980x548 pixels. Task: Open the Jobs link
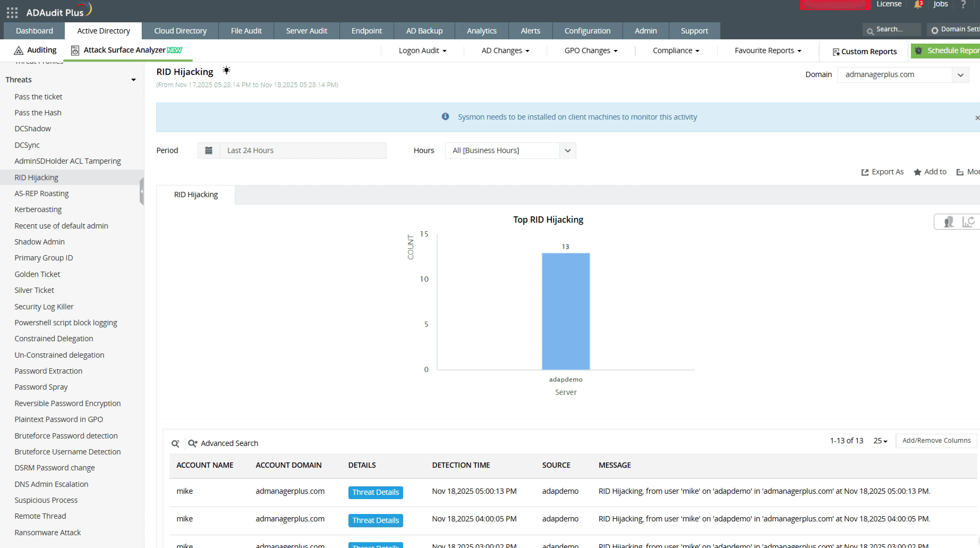tap(940, 4)
